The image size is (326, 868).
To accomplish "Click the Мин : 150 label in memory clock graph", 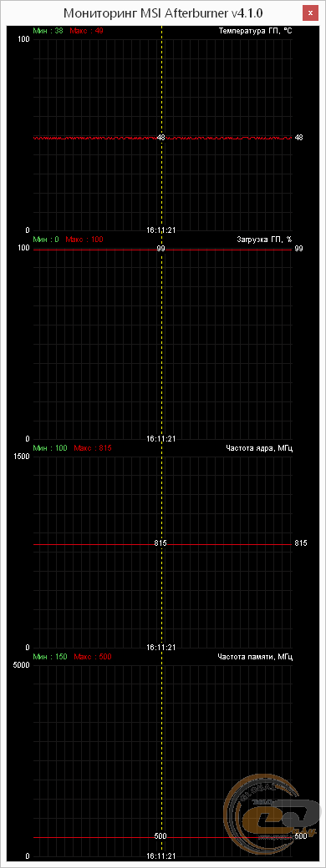I will point(50,657).
